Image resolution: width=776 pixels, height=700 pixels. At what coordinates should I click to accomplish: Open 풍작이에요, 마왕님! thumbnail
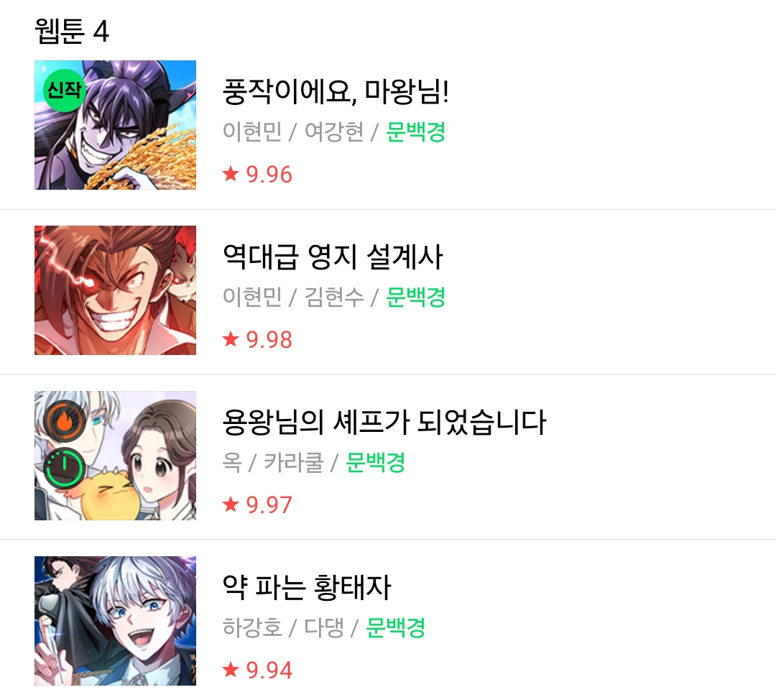pos(115,125)
